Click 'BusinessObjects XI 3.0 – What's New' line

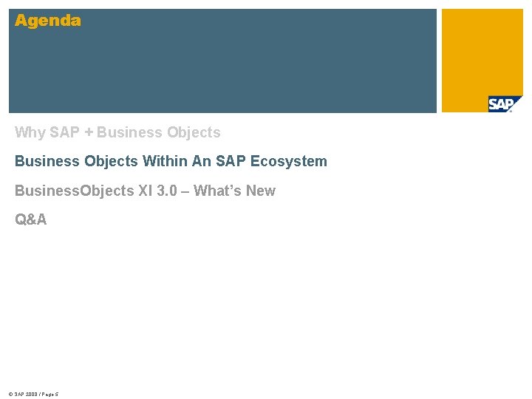(146, 191)
